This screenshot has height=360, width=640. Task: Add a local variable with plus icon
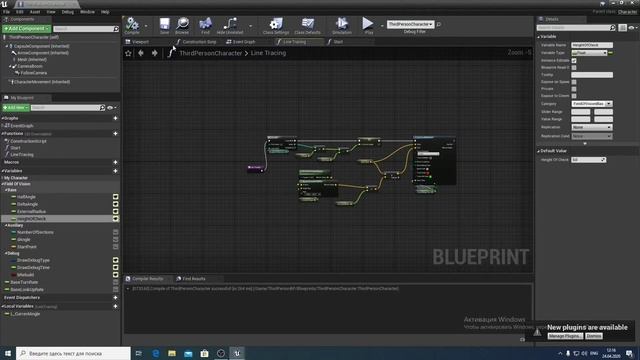115,306
